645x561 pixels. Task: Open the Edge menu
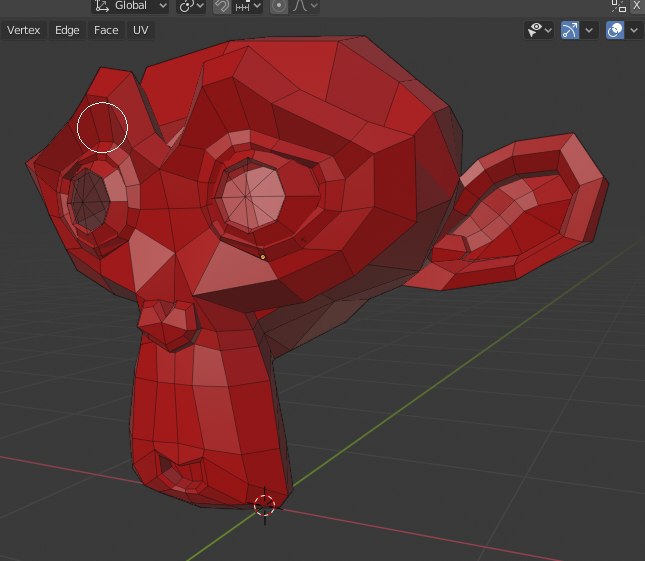(67, 30)
